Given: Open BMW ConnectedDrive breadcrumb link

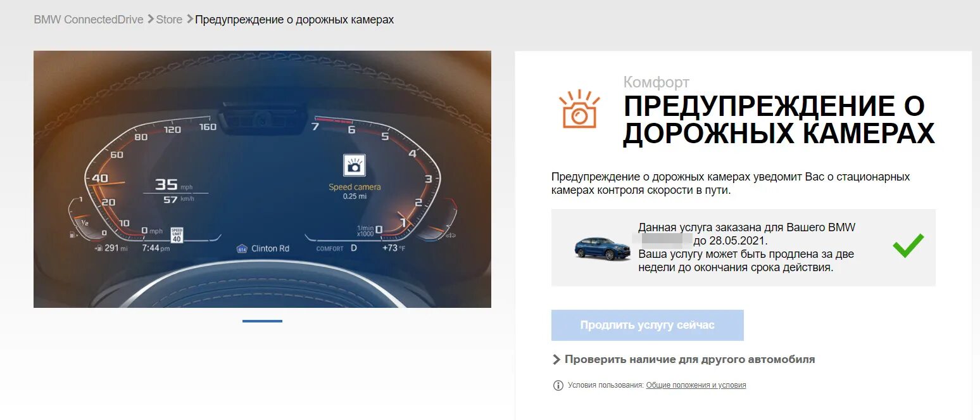Looking at the screenshot, I should 89,20.
